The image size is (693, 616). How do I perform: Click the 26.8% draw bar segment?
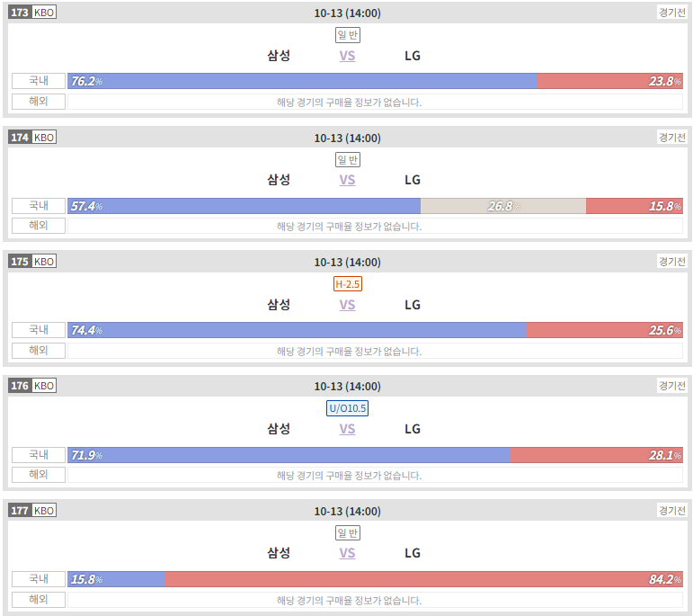coord(503,206)
